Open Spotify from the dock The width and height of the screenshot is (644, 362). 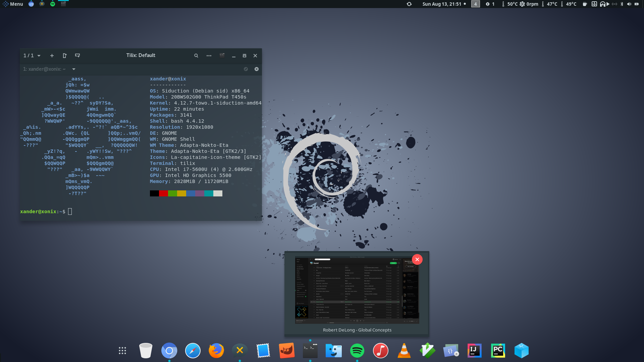click(357, 351)
